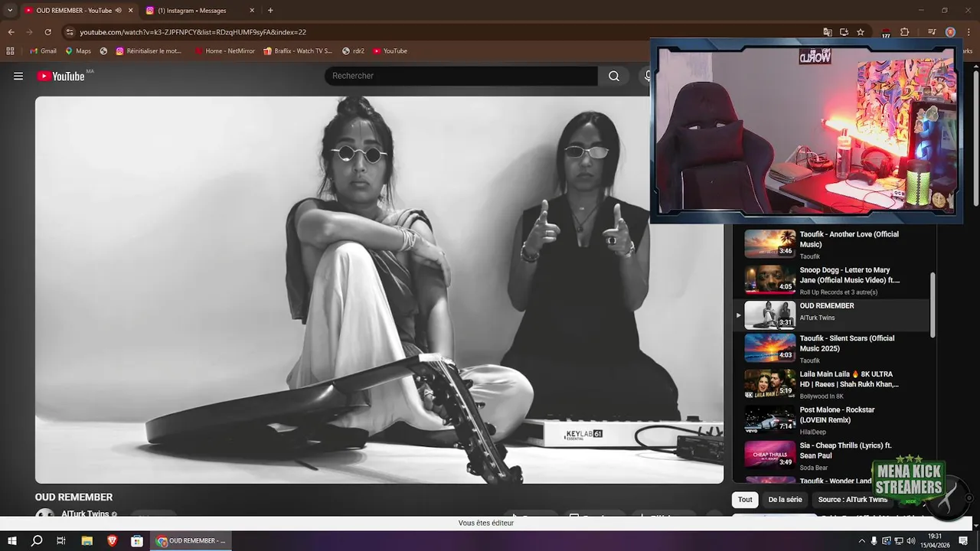
Task: Open the Chrome three-dot menu
Action: point(968,32)
